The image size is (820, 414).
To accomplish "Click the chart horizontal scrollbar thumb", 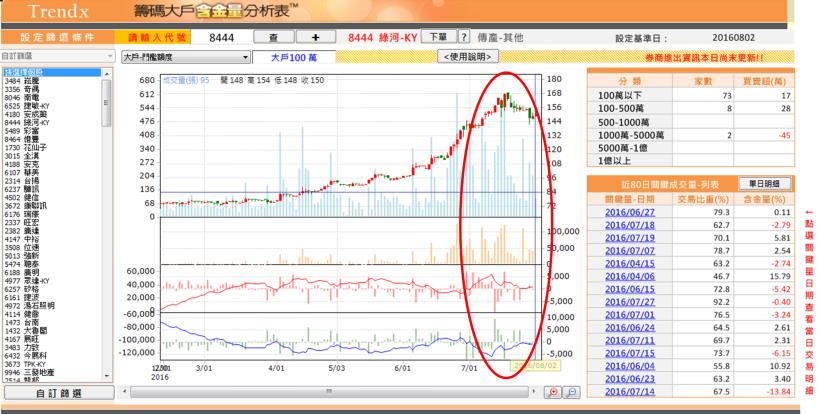I will point(329,391).
